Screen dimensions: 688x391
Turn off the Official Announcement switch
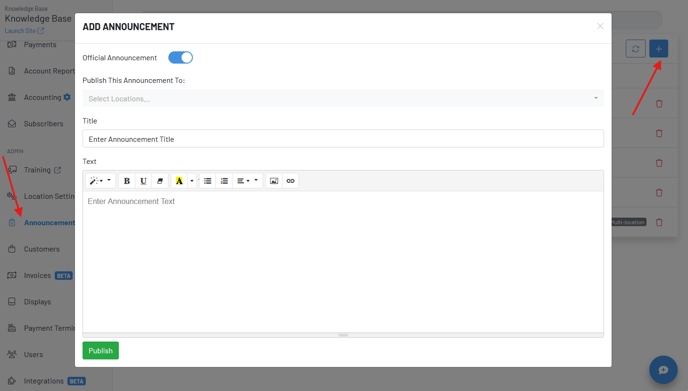180,57
